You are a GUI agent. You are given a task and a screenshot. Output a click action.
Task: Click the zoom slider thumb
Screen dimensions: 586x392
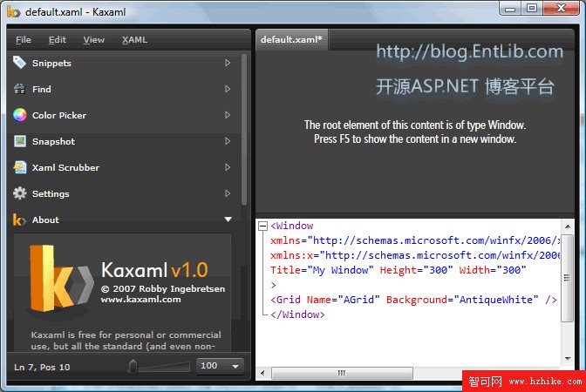133,366
